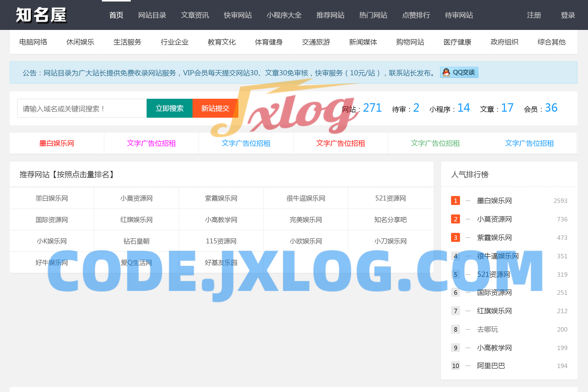Click the 注册 registration link

[x=534, y=15]
